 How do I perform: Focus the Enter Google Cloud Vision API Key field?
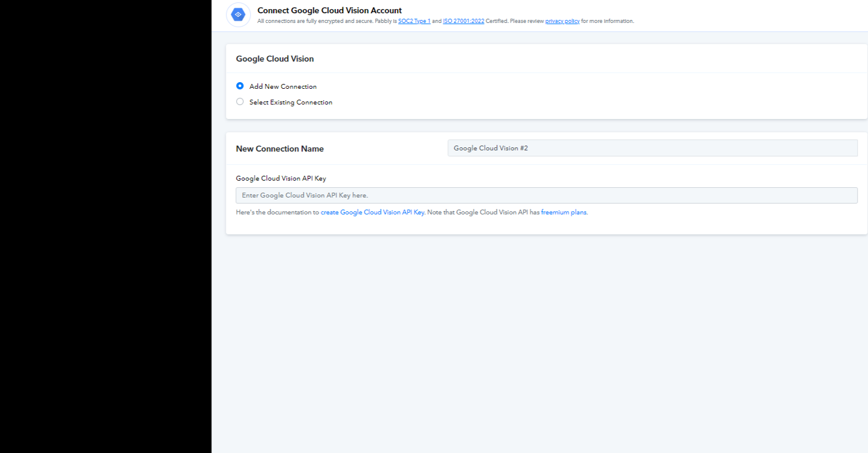coord(546,196)
